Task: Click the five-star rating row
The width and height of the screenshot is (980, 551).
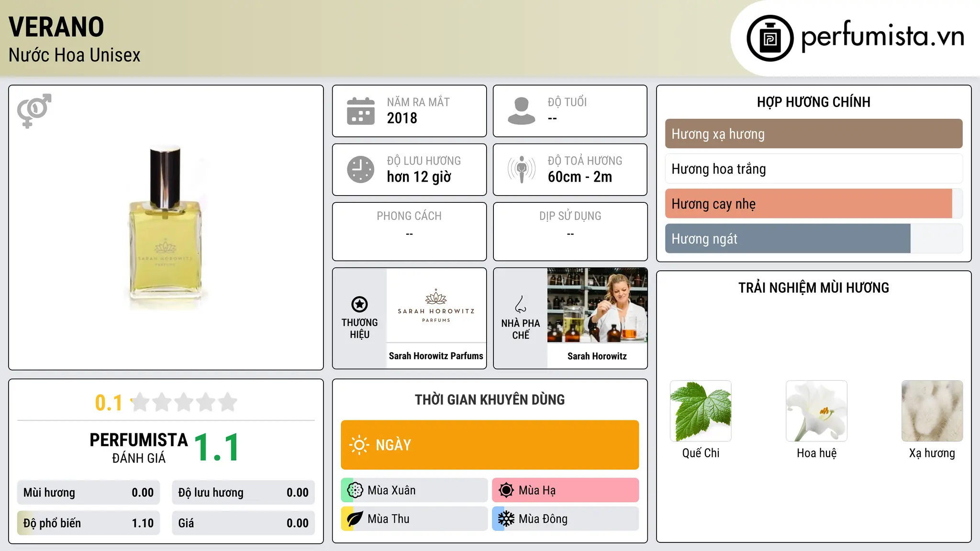Action: coord(184,402)
